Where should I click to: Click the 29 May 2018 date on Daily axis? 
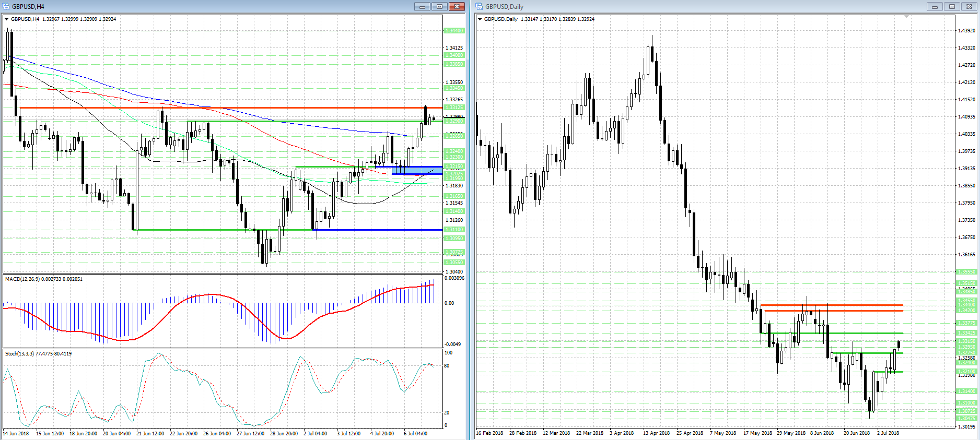pos(791,433)
